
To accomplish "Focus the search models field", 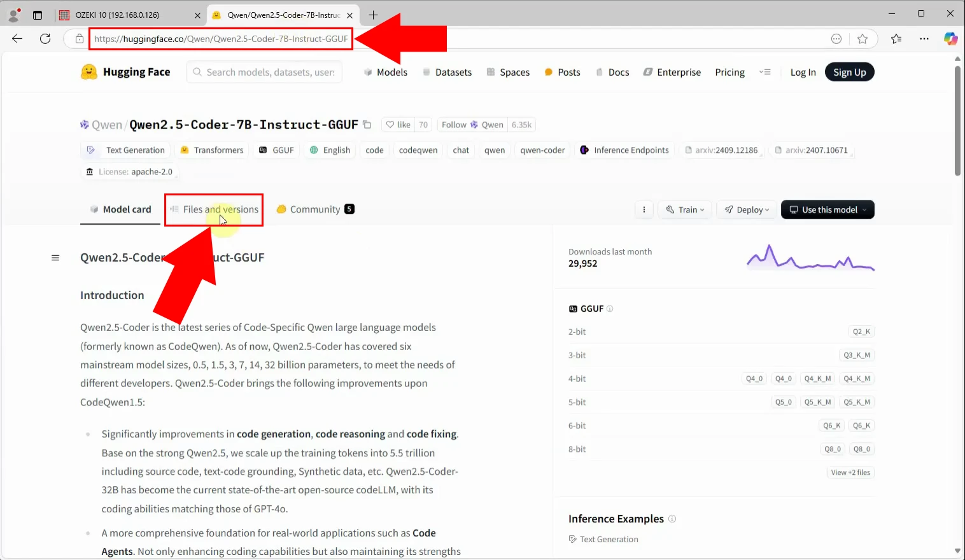I will (x=264, y=72).
